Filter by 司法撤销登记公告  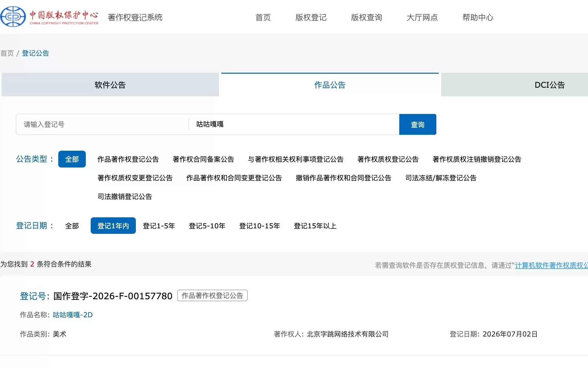pos(125,197)
